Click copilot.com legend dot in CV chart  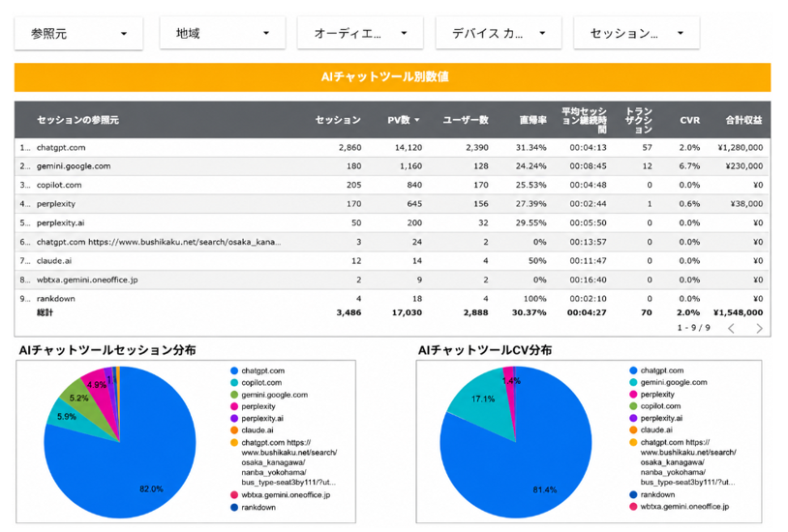click(633, 406)
